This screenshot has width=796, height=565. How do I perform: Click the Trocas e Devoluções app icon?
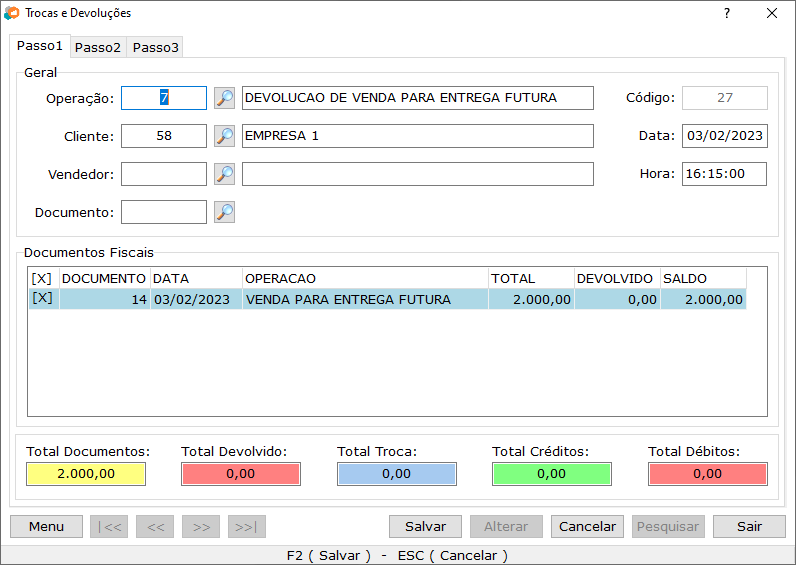click(x=12, y=13)
